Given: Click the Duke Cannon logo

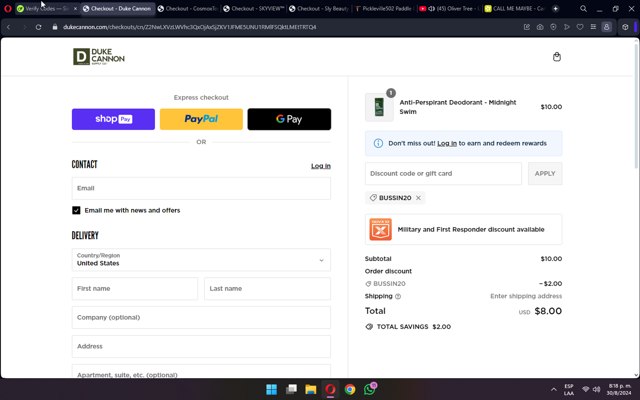Looking at the screenshot, I should point(99,57).
